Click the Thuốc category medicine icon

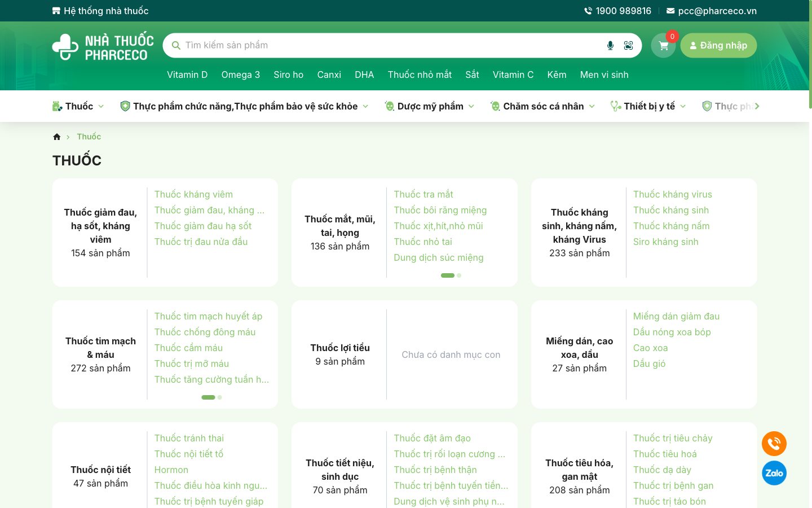pyautogui.click(x=57, y=106)
